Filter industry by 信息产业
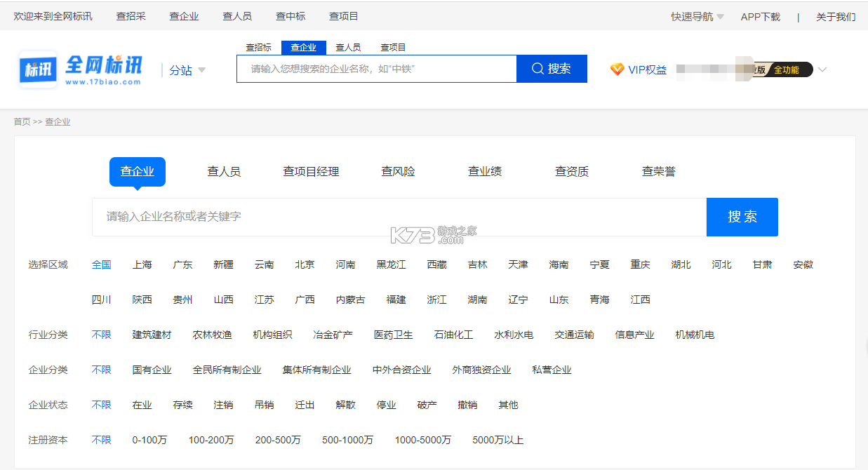 635,335
